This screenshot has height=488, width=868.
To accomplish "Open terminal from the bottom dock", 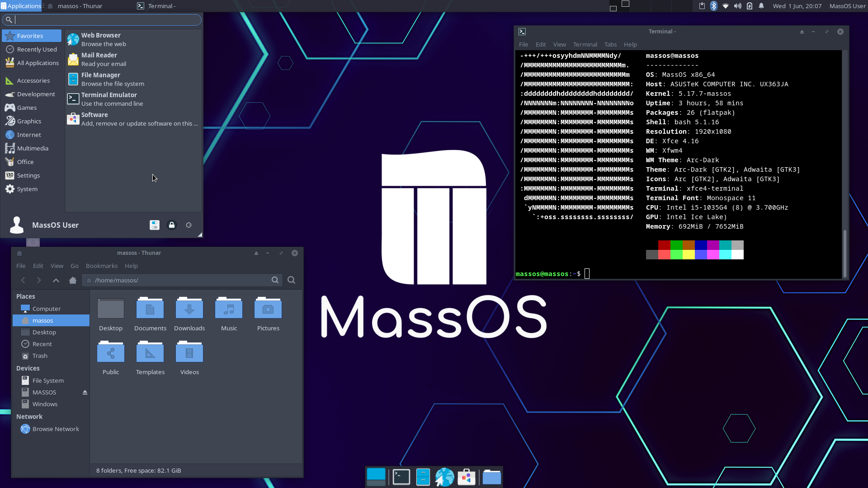I will [401, 477].
